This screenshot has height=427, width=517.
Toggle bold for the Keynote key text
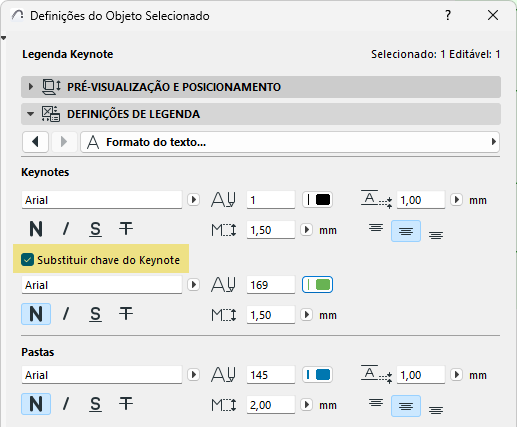click(x=36, y=314)
